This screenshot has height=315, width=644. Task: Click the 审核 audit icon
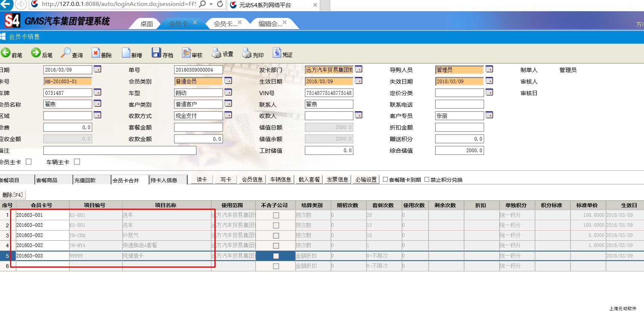[x=186, y=53]
